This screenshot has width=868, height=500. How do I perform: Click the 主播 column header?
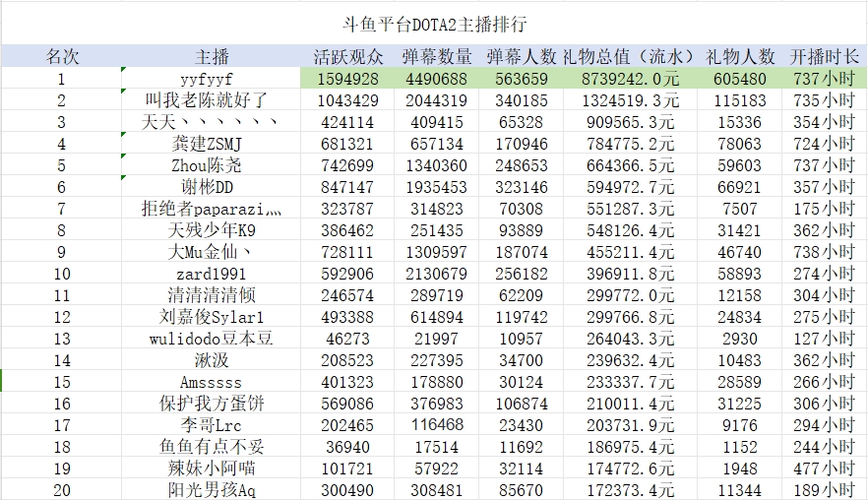(212, 56)
